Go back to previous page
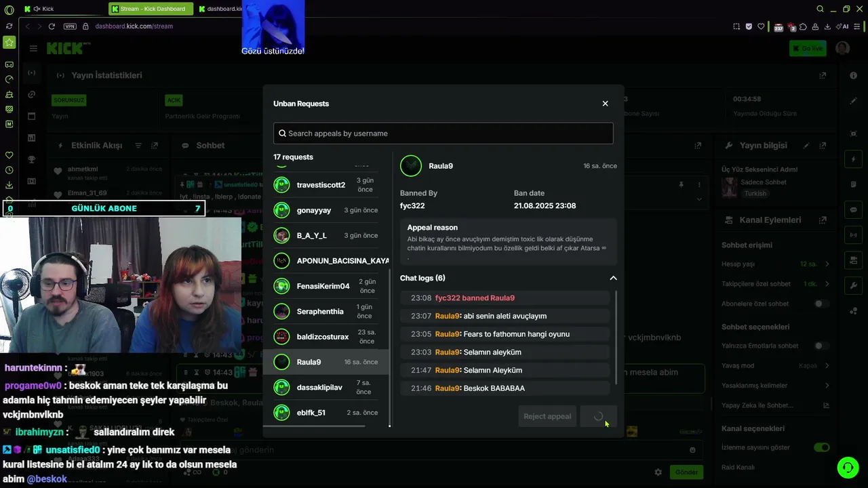Viewport: 868px width, 488px height. tap(28, 26)
